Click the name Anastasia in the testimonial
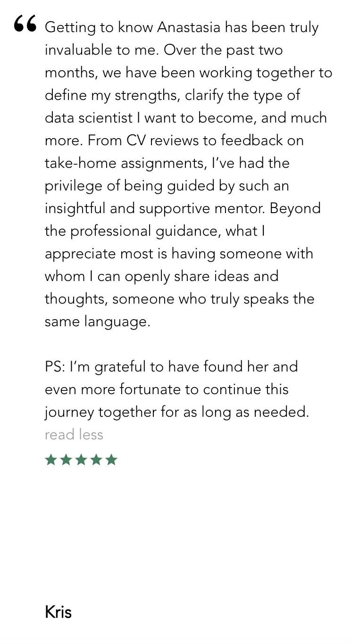This screenshot has width=351, height=644. pos(189,27)
